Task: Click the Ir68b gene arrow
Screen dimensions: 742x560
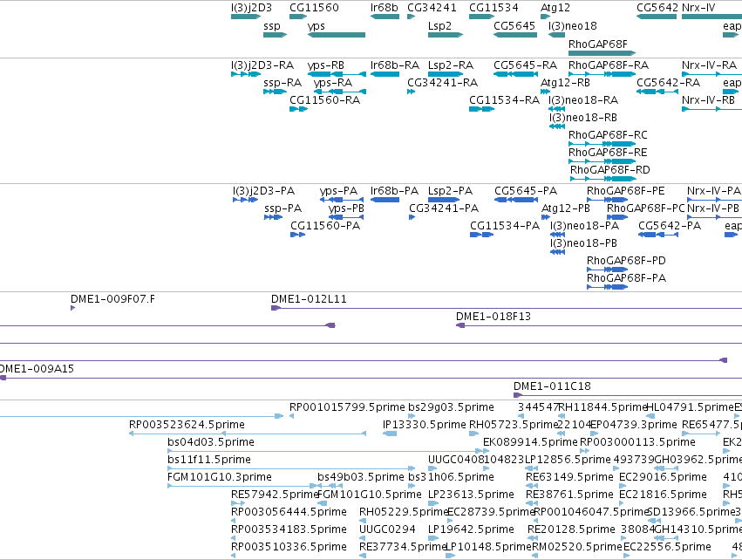Action: tap(385, 17)
